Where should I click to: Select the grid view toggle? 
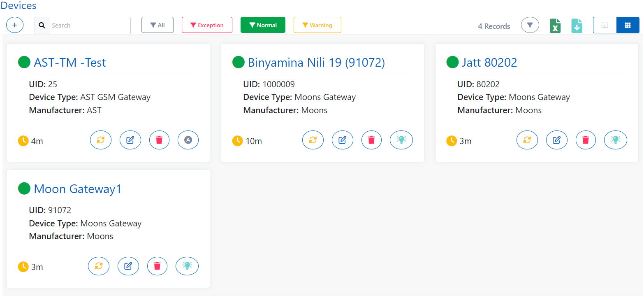click(x=628, y=25)
